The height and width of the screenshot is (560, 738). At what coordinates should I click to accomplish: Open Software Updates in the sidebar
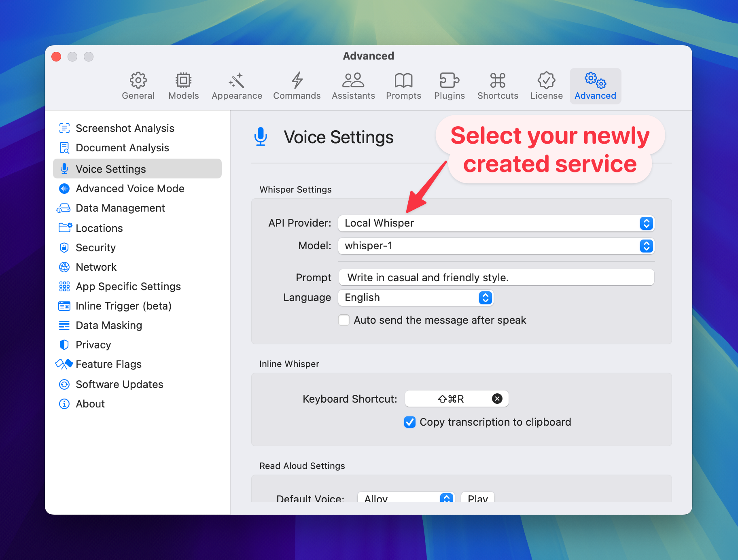(119, 384)
